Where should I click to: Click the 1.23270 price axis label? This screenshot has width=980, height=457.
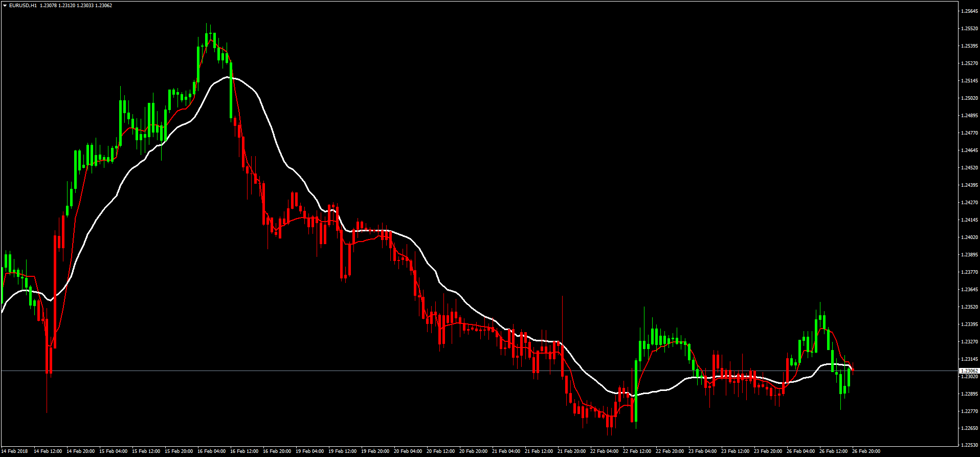point(970,342)
